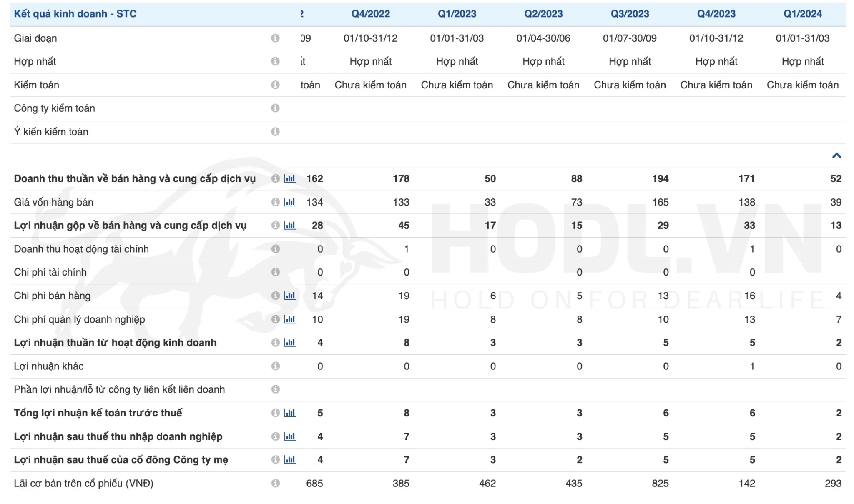This screenshot has width=854, height=504.
Task: Collapse section with the up chevron arrow
Action: pyautogui.click(x=836, y=155)
